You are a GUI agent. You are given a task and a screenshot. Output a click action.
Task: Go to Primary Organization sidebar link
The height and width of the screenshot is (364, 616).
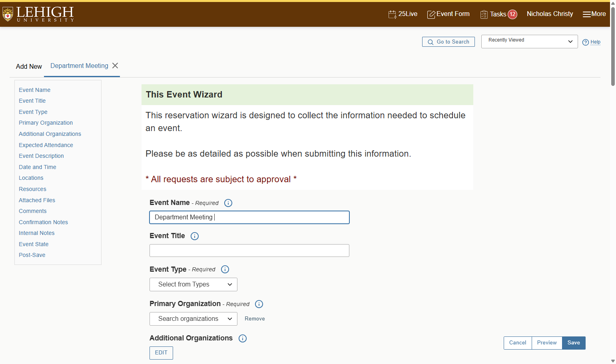coord(46,123)
